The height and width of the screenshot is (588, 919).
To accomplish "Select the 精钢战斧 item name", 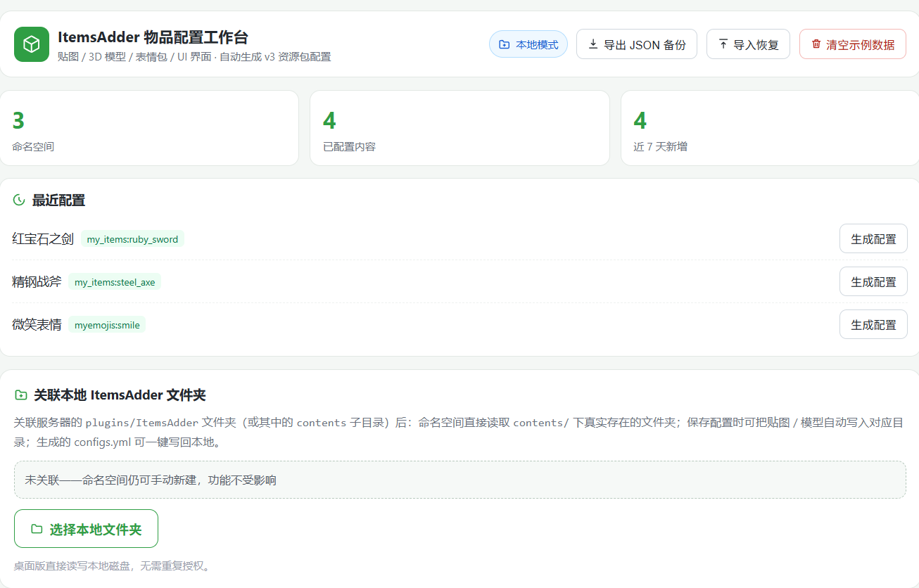I will tap(37, 282).
